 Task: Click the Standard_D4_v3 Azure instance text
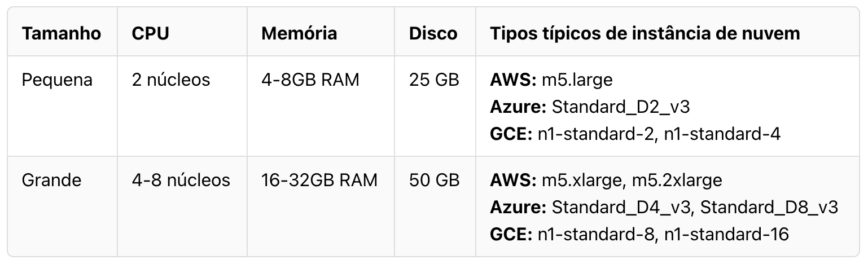620,208
